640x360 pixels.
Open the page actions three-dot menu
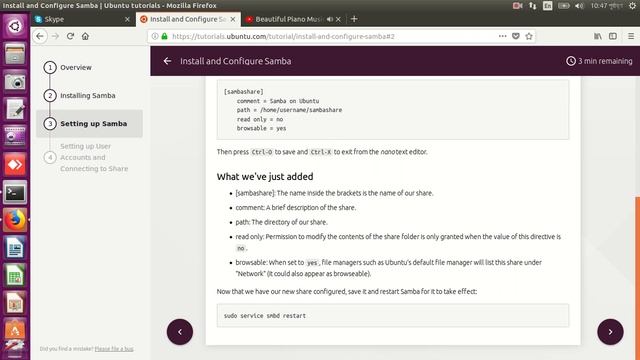pos(502,36)
